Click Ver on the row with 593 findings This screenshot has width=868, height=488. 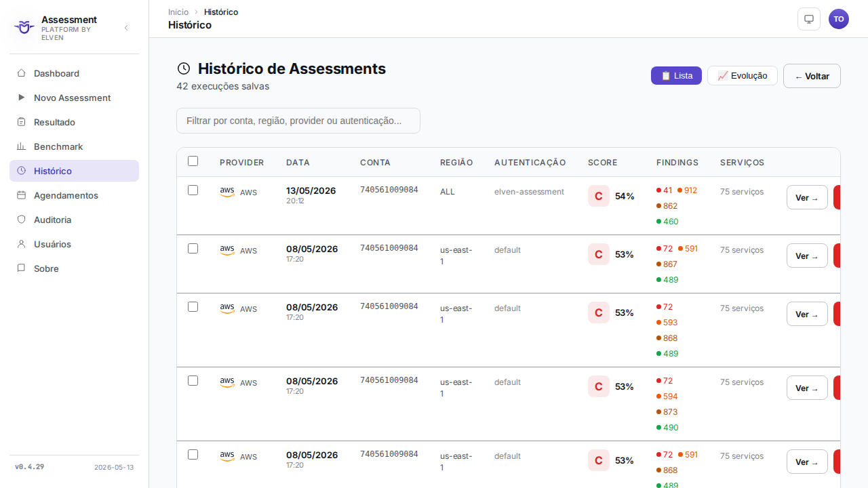[x=807, y=314]
